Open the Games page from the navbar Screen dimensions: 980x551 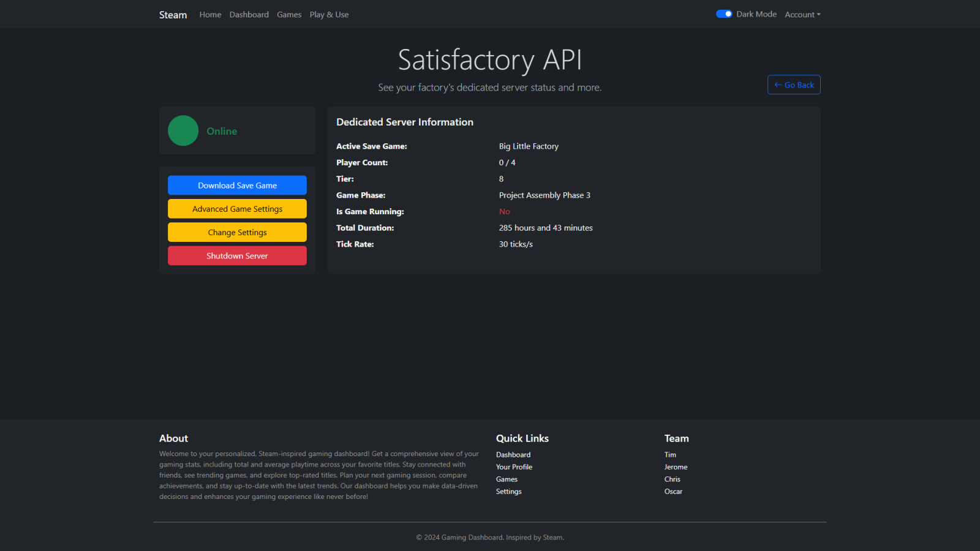(288, 14)
